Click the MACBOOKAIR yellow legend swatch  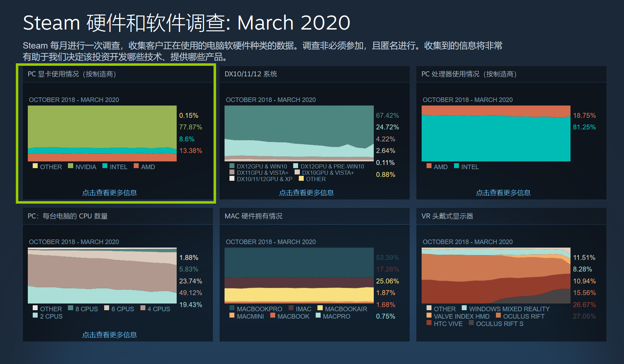point(320,308)
